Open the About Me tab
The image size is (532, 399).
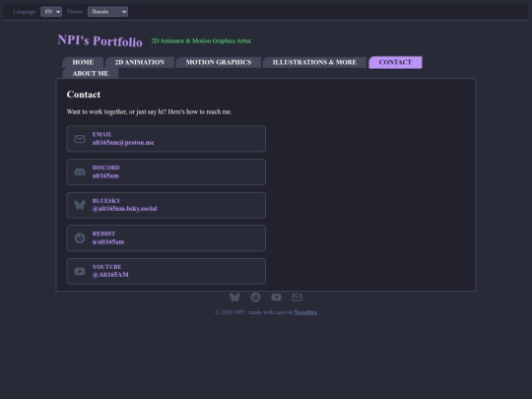[x=91, y=73]
